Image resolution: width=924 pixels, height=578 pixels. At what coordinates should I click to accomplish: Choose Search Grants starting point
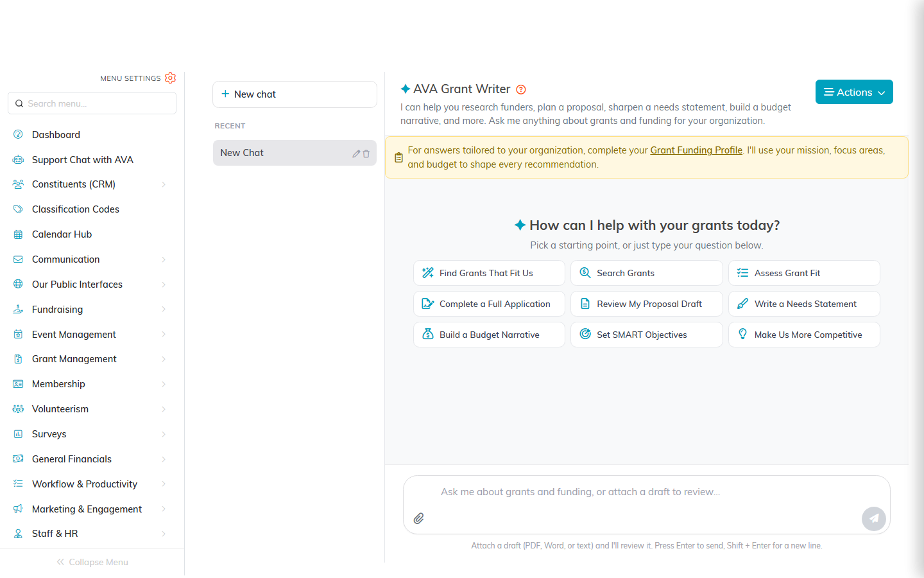(x=646, y=273)
